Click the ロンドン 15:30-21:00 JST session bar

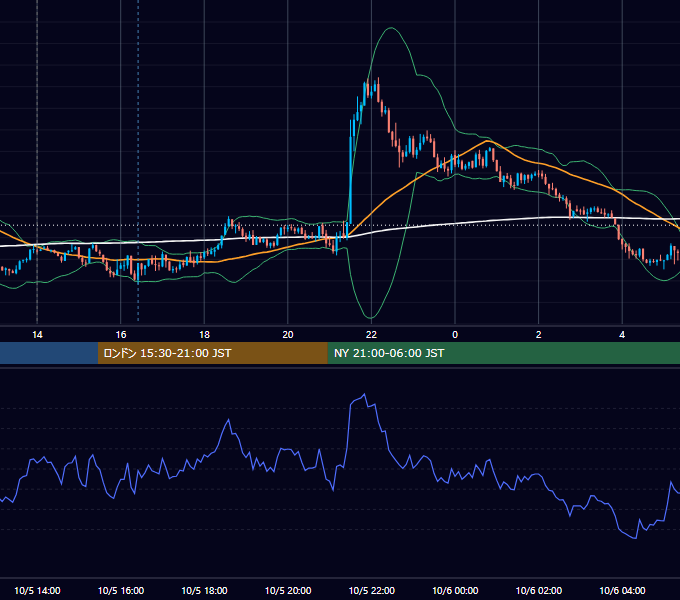pyautogui.click(x=212, y=353)
